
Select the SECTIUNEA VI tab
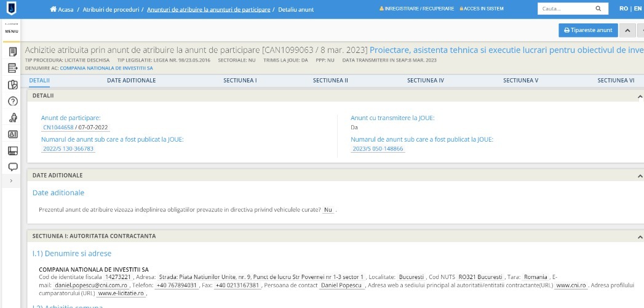point(616,80)
